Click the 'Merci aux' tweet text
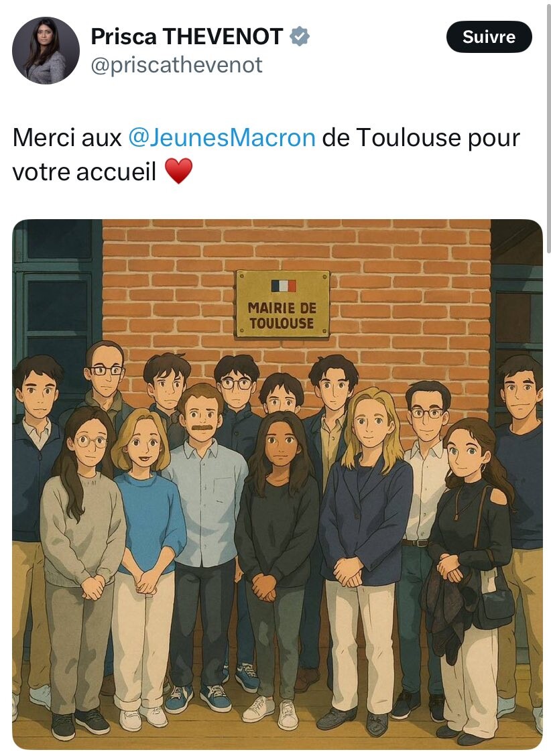Viewport: 551px width, 756px height. (67, 137)
